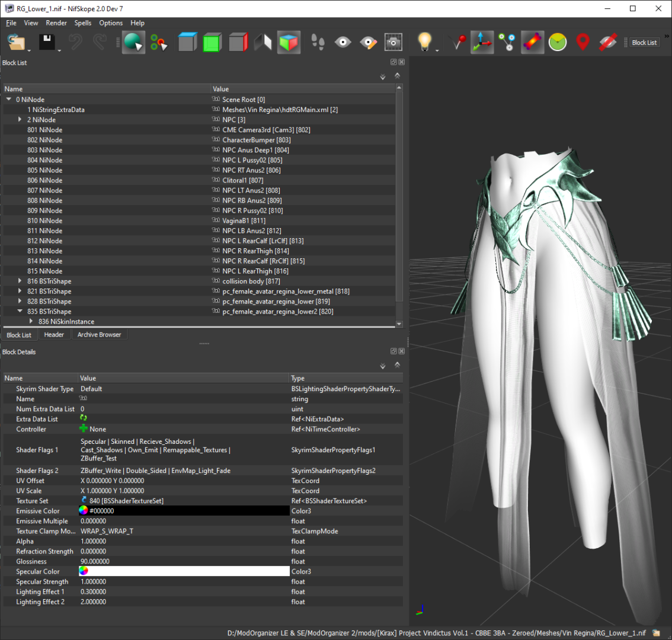This screenshot has height=640, width=672.
Task: Switch to the blue-top cube view
Action: [187, 42]
